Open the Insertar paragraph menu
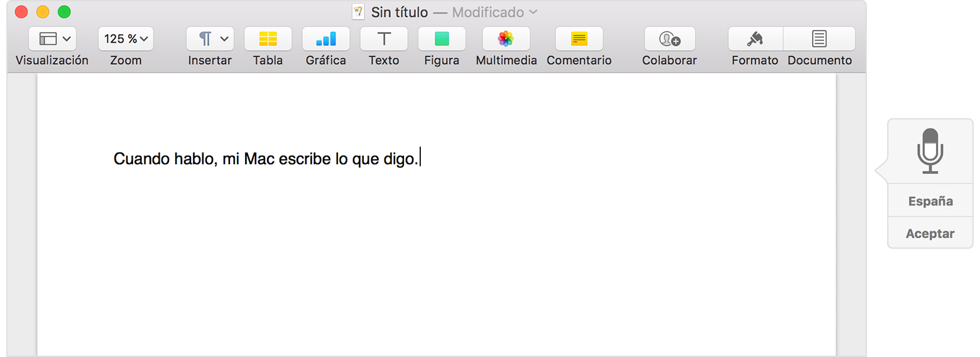The width and height of the screenshot is (980, 357). point(210,39)
